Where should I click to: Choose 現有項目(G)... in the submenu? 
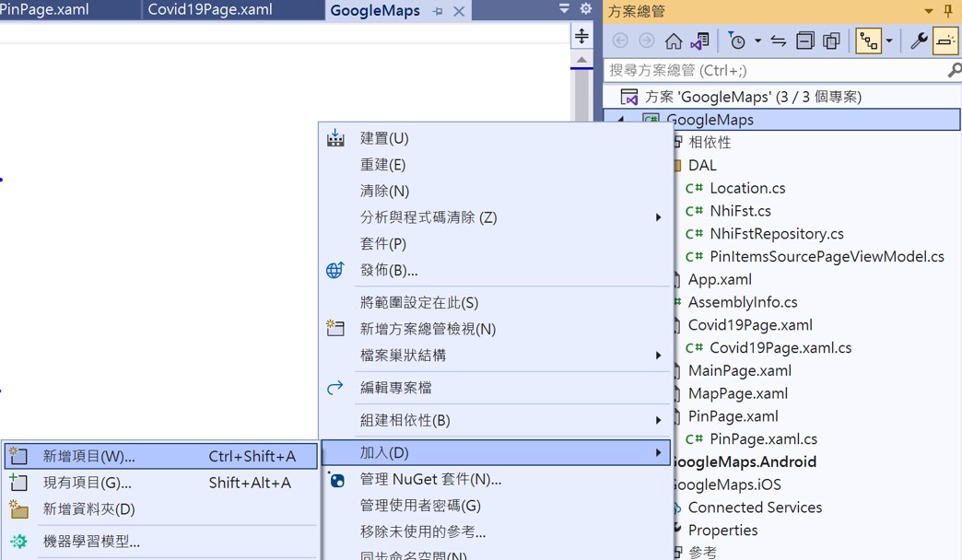[x=160, y=483]
